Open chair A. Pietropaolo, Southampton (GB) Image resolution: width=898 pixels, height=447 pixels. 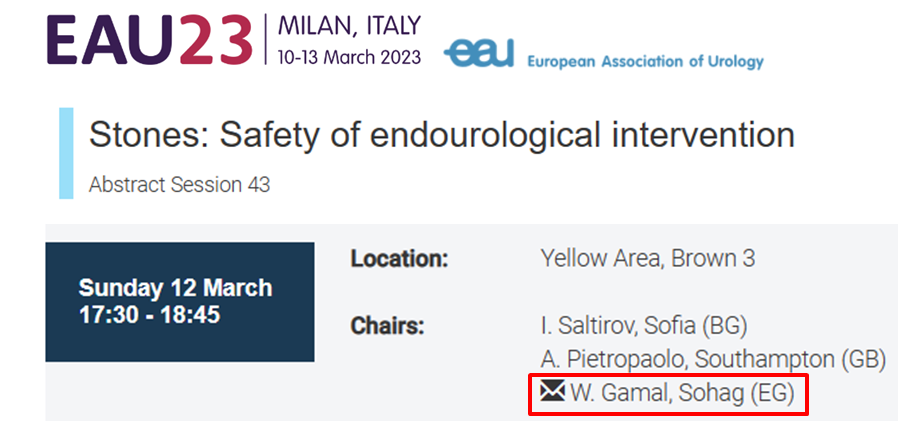pos(712,359)
